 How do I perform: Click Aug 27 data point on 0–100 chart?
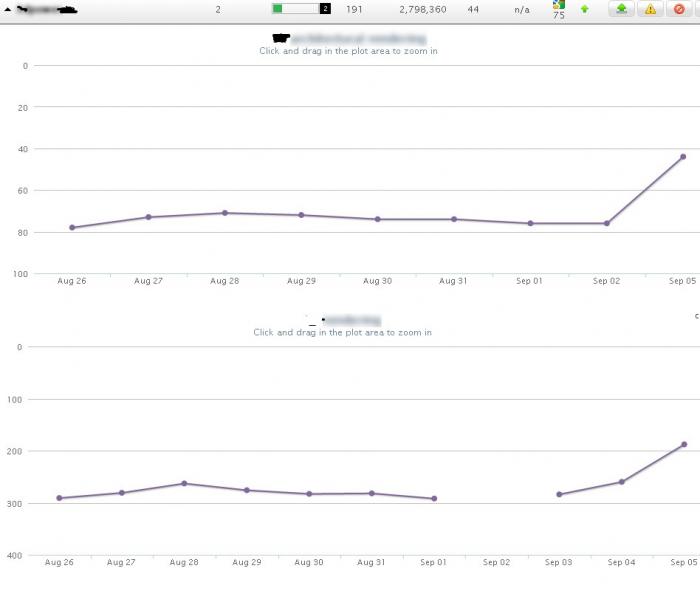pos(149,217)
